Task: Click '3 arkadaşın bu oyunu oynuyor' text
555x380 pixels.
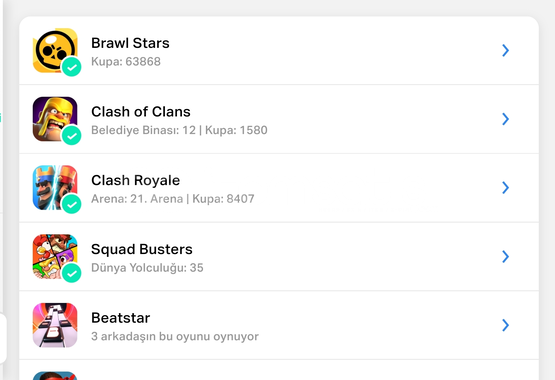Action: click(175, 336)
